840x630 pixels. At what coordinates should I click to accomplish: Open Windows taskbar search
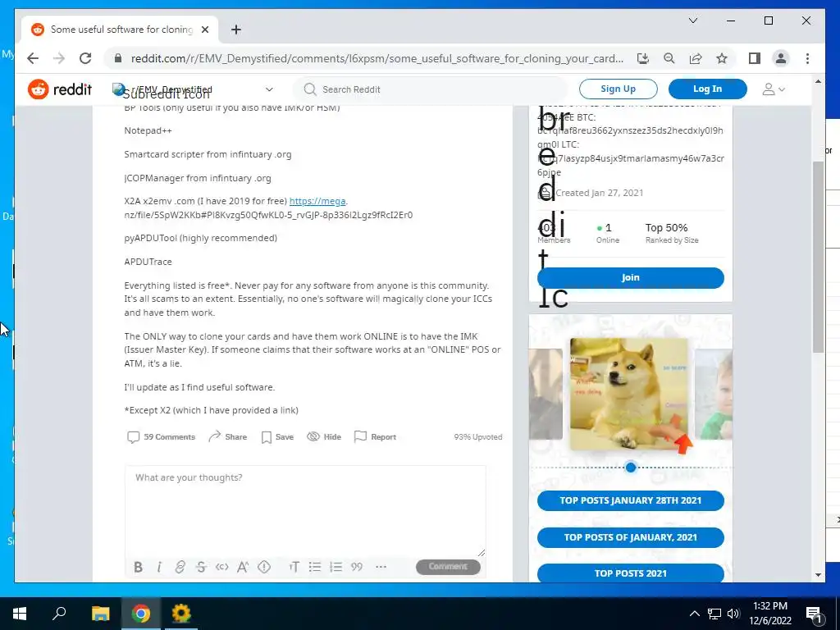59,614
